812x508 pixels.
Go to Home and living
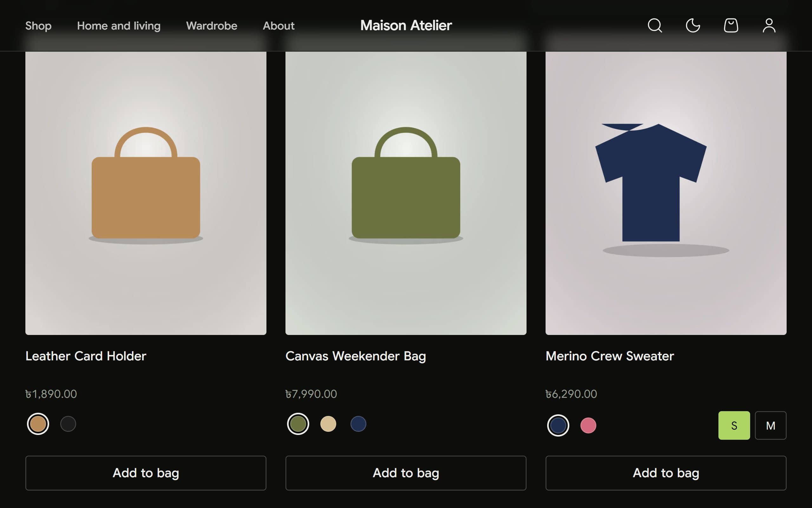[x=119, y=25]
